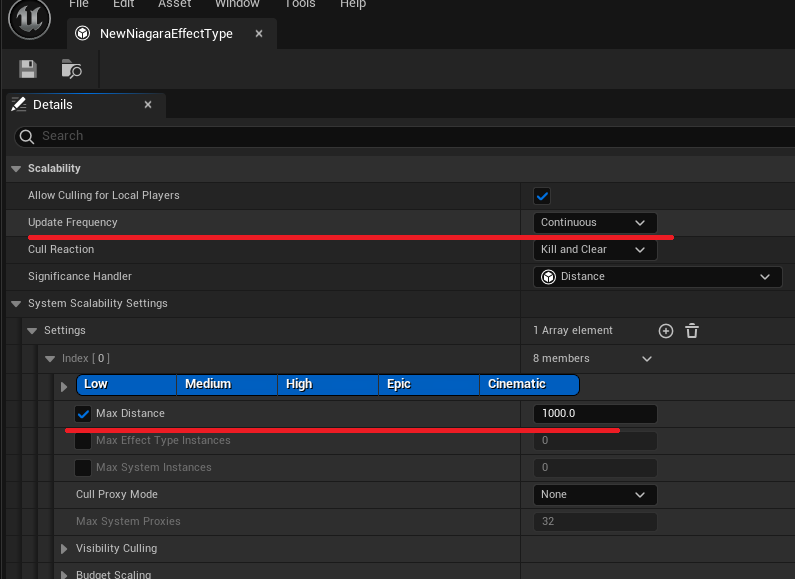Viewport: 795px width, 579px height.
Task: Click the search magnifier icon
Action: (x=26, y=136)
